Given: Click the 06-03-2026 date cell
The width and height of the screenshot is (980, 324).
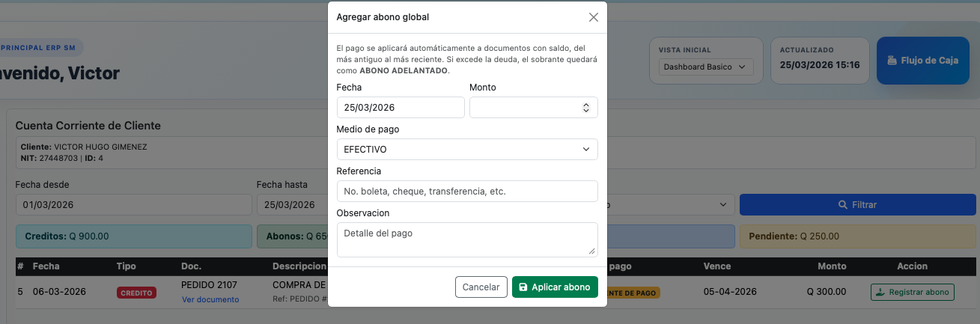Looking at the screenshot, I should 59,292.
